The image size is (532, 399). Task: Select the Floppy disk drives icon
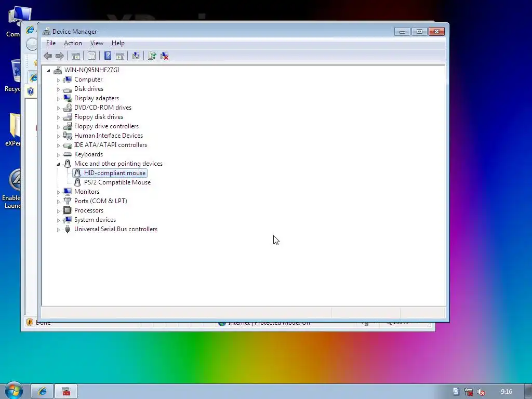pos(67,117)
